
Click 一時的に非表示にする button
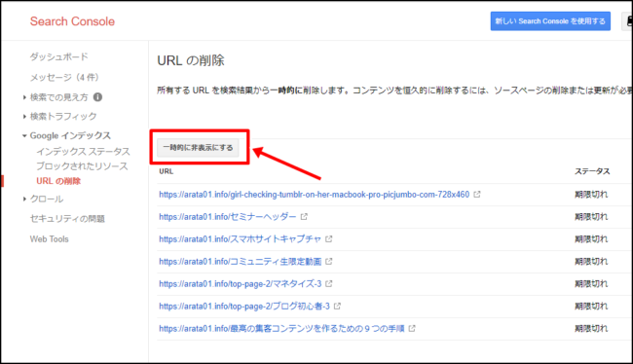tap(198, 148)
